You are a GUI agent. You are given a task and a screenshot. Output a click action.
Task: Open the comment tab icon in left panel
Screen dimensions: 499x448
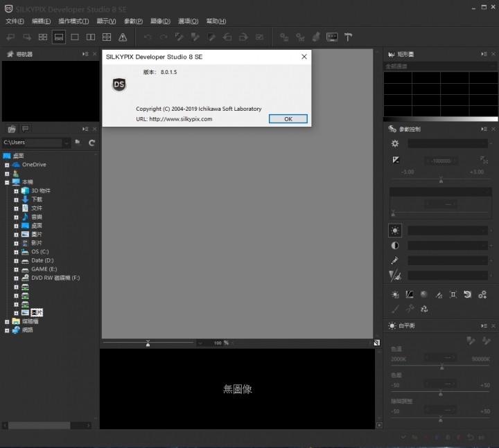tap(25, 129)
